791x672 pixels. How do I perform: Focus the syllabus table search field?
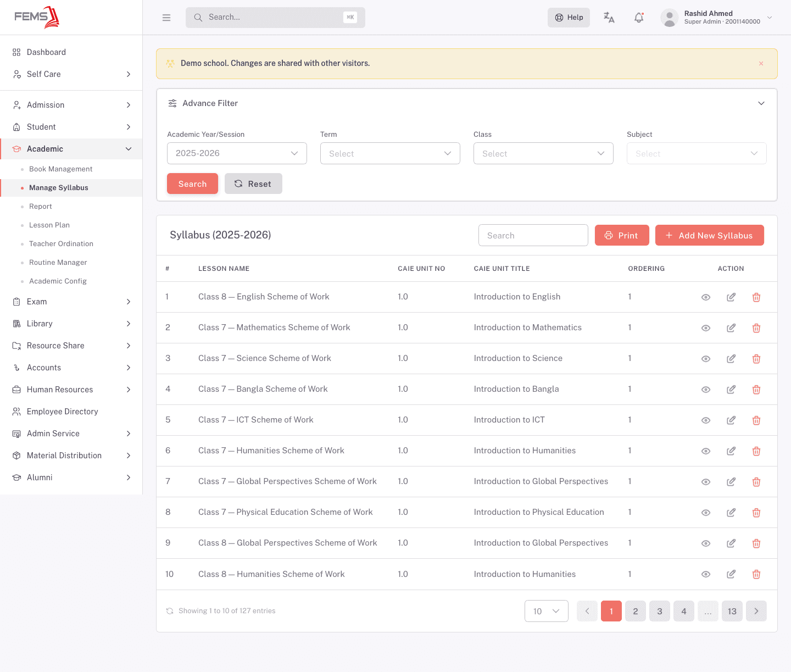click(x=533, y=235)
